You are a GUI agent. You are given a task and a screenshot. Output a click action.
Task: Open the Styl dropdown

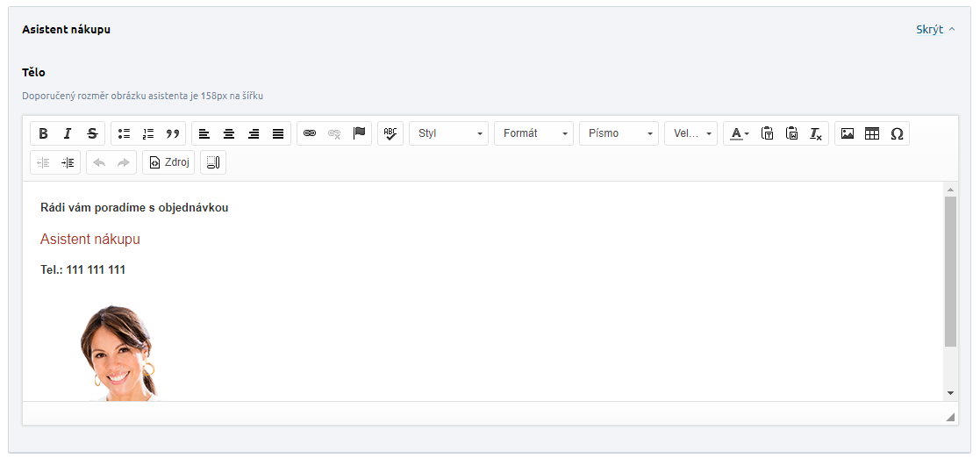coord(449,133)
